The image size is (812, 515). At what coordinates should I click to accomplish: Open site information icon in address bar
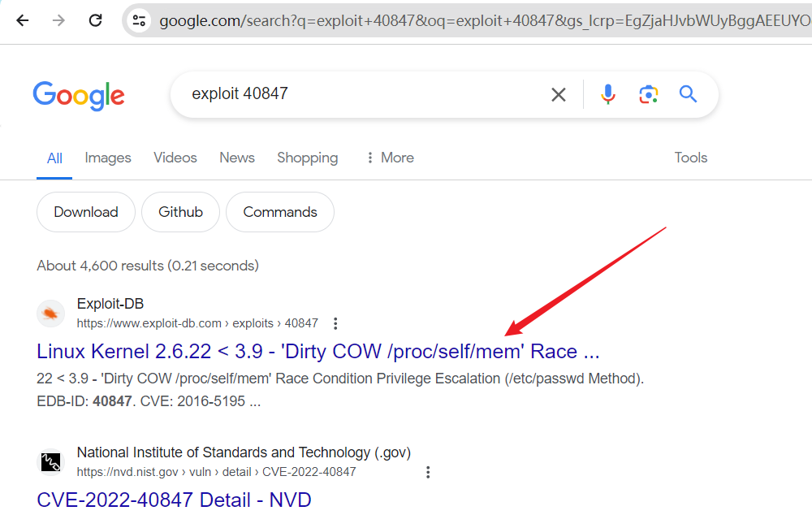(x=140, y=20)
